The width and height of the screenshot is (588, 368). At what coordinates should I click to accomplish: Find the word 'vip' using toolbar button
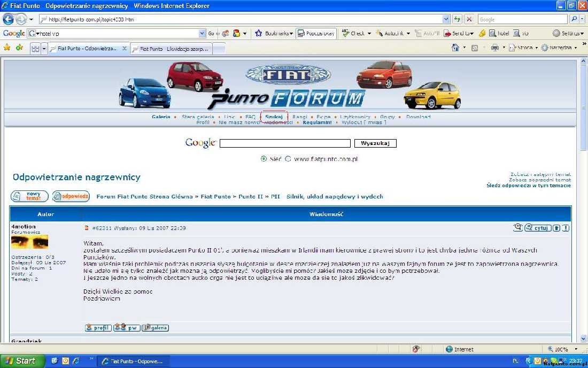coord(521,33)
